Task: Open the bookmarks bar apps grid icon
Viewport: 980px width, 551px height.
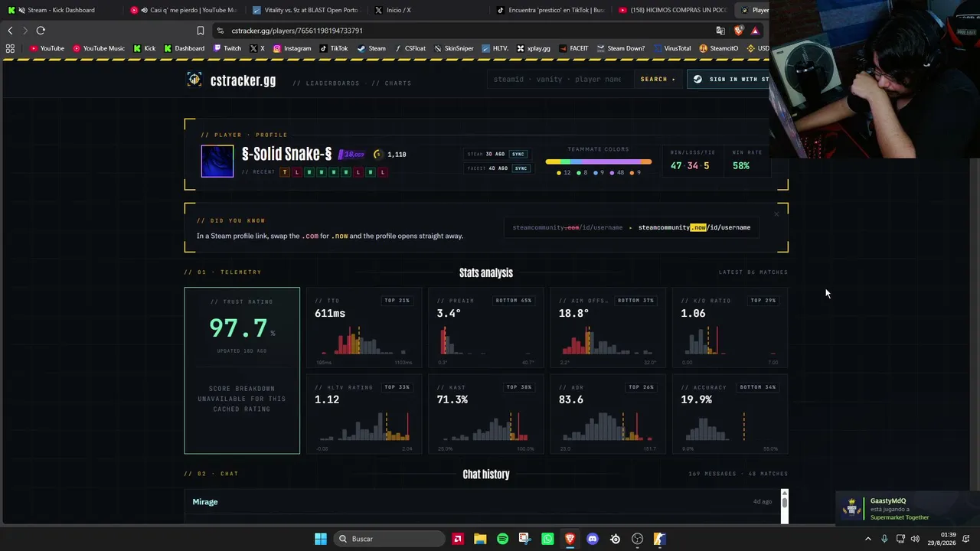Action: (10, 48)
